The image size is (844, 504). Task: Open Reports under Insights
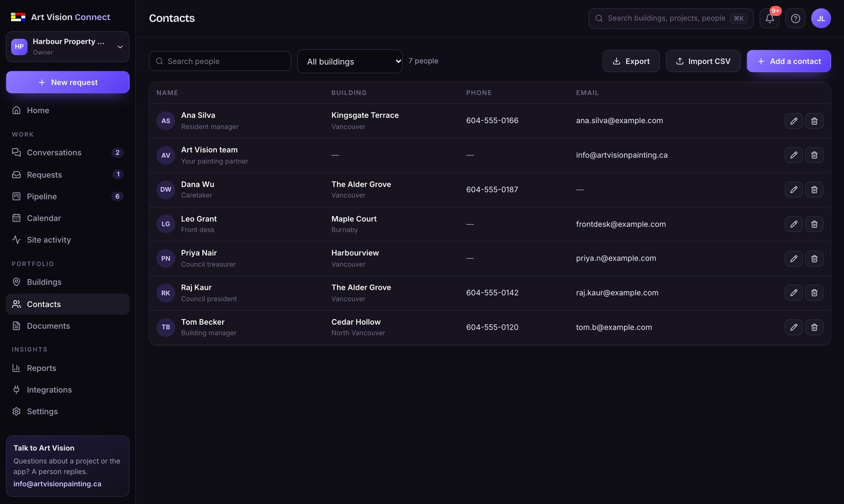click(68, 368)
